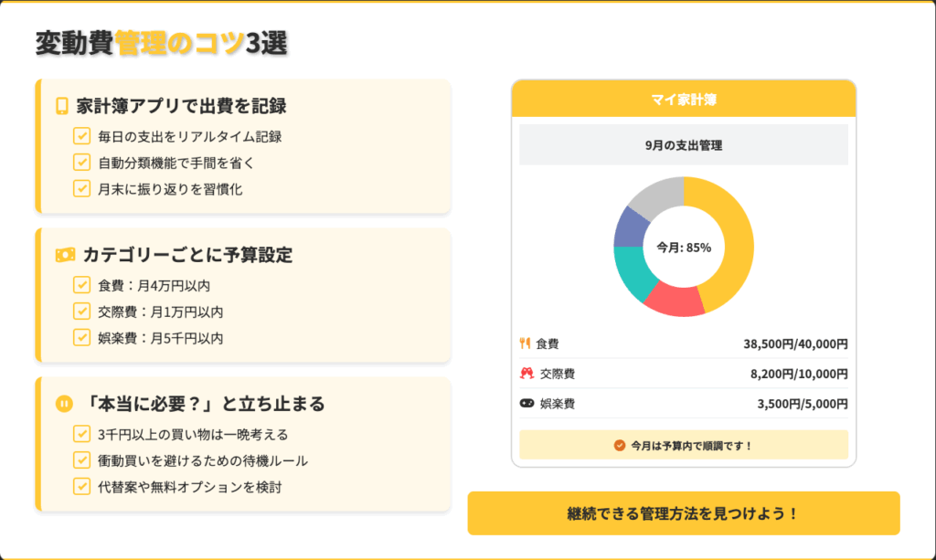Click the pause circle icon beside 「本当に必要？」
Screen dimensions: 936x560
(64, 403)
